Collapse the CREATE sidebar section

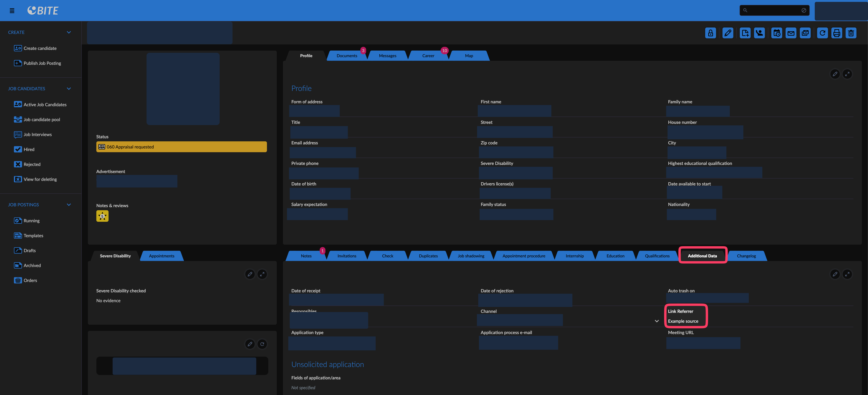(x=69, y=32)
